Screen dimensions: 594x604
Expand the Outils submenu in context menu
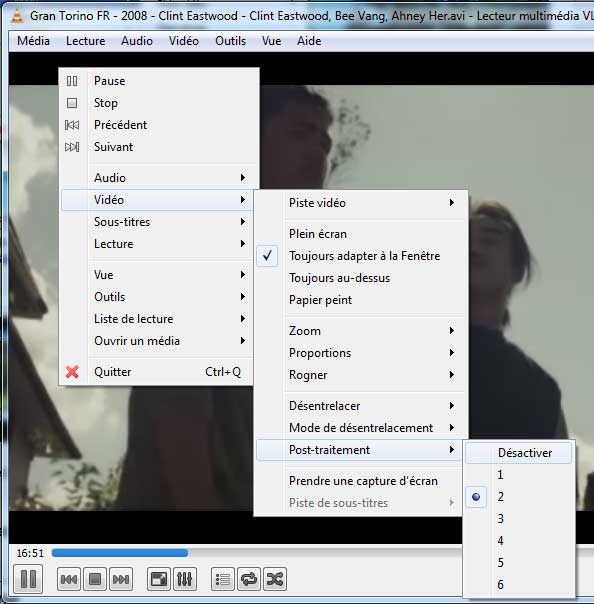157,297
